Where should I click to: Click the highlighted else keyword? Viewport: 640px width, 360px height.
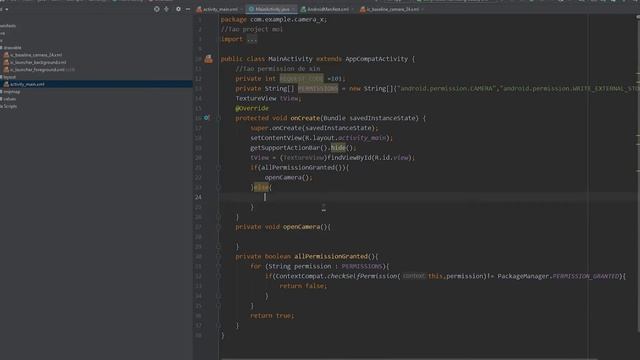261,187
